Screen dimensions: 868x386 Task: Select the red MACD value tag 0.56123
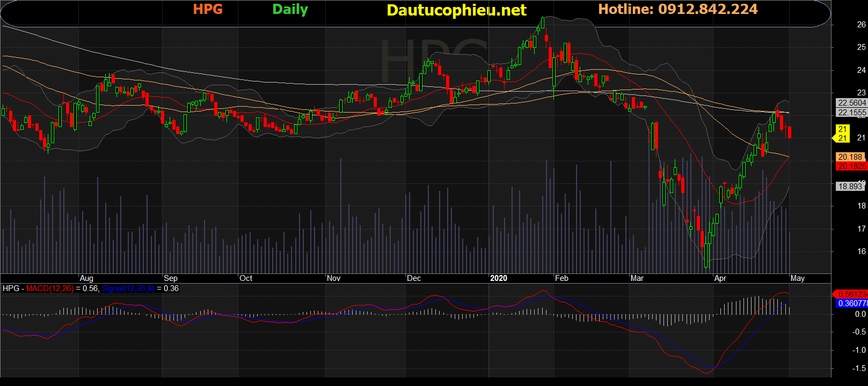[x=852, y=294]
